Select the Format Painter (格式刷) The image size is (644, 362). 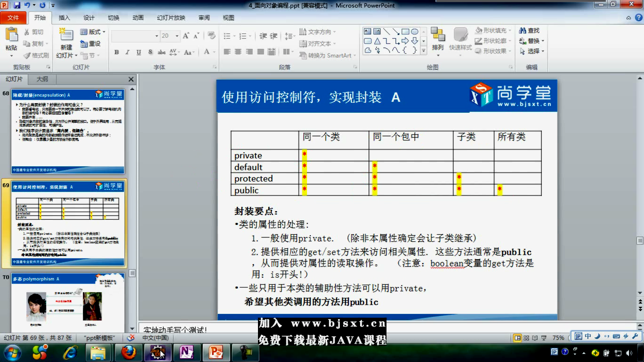click(36, 56)
